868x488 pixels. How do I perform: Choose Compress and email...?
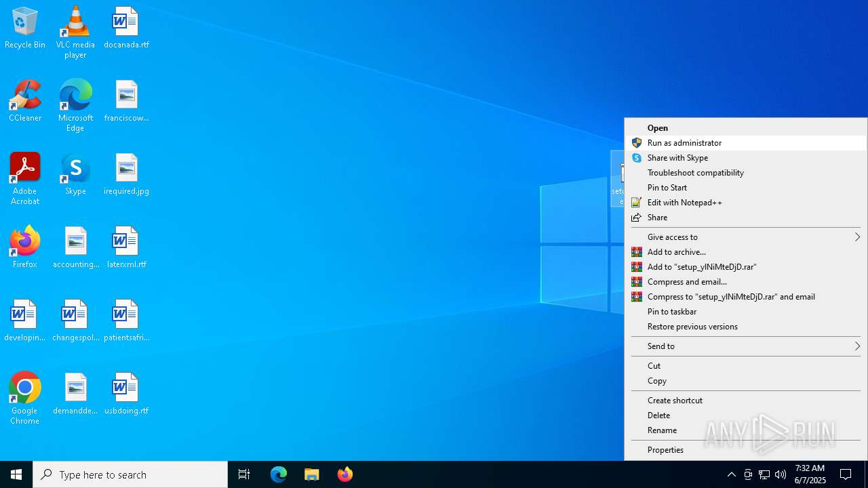pyautogui.click(x=746, y=282)
